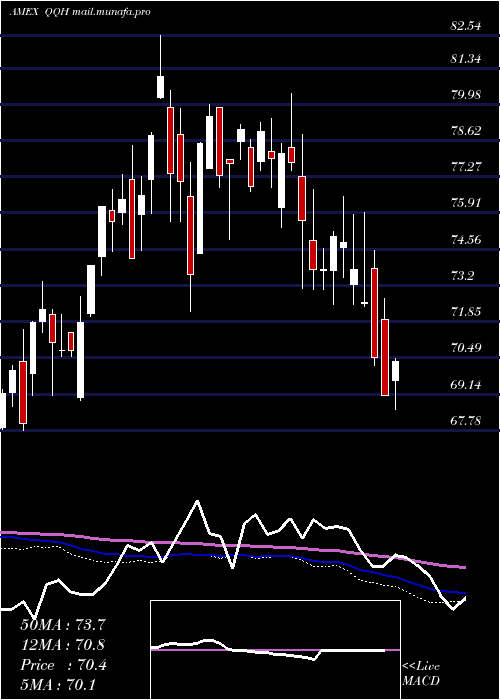Click the 50MA : 73.7 readout
This screenshot has height=700, width=500.
pyautogui.click(x=63, y=625)
